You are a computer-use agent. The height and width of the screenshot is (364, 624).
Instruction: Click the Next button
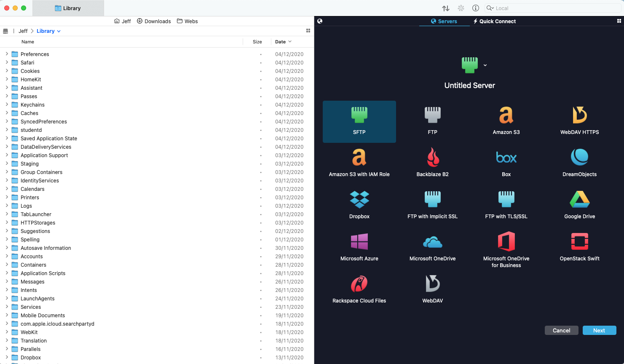599,330
